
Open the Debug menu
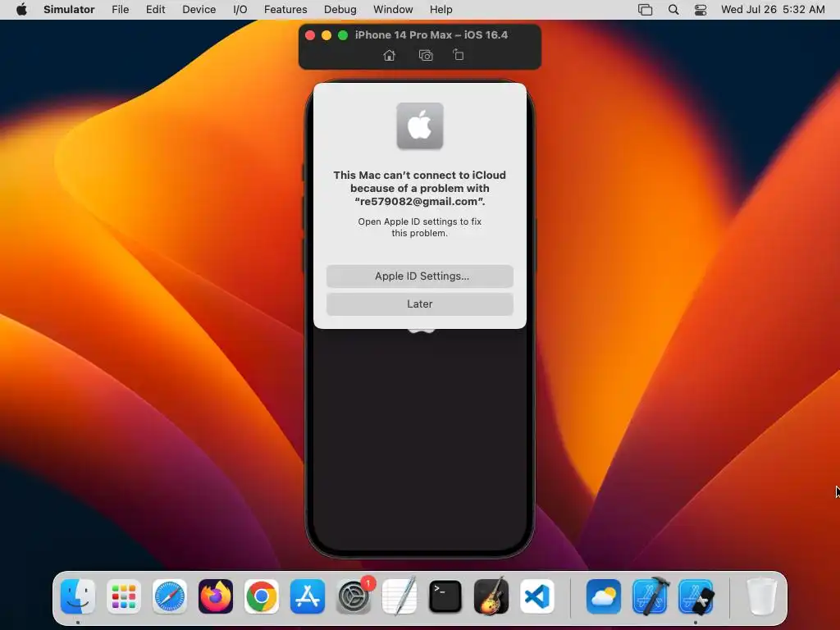(340, 10)
